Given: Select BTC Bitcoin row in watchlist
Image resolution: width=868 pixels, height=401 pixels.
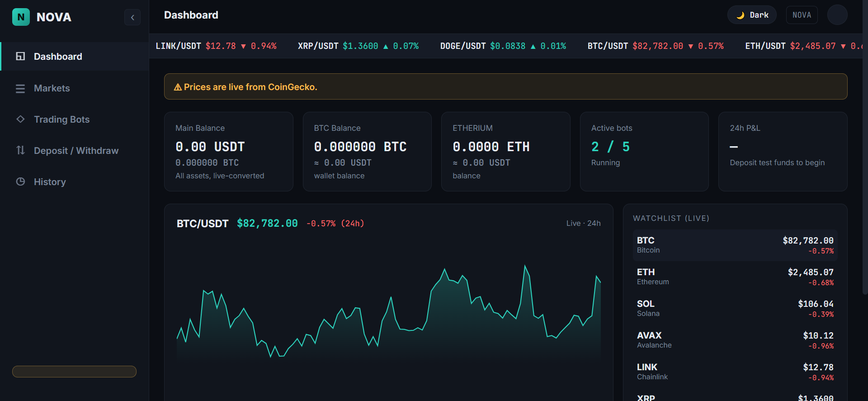Looking at the screenshot, I should [x=735, y=245].
